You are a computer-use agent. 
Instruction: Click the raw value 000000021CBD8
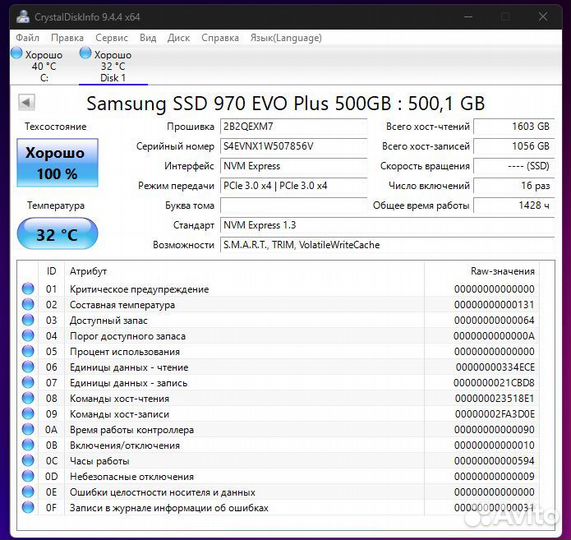coord(494,383)
